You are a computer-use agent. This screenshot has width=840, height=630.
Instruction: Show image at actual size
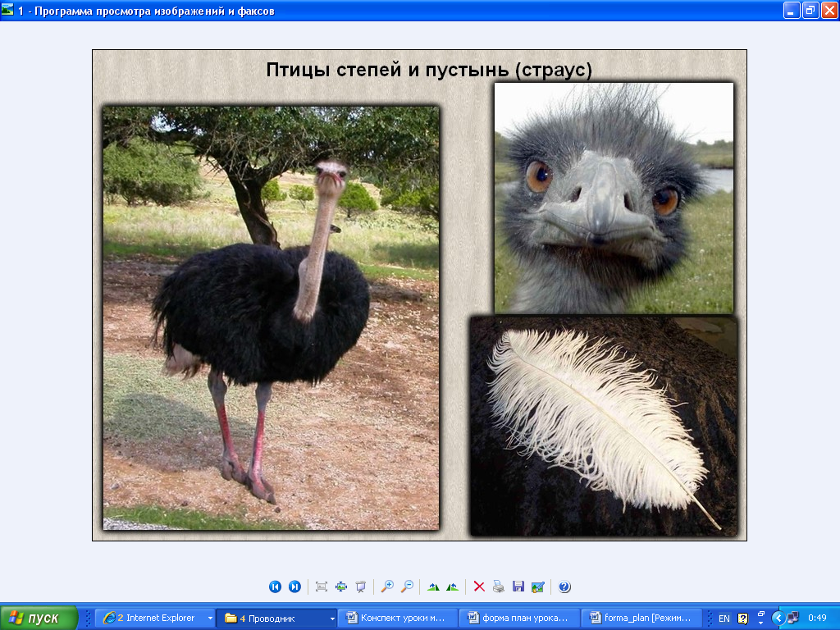tap(341, 587)
